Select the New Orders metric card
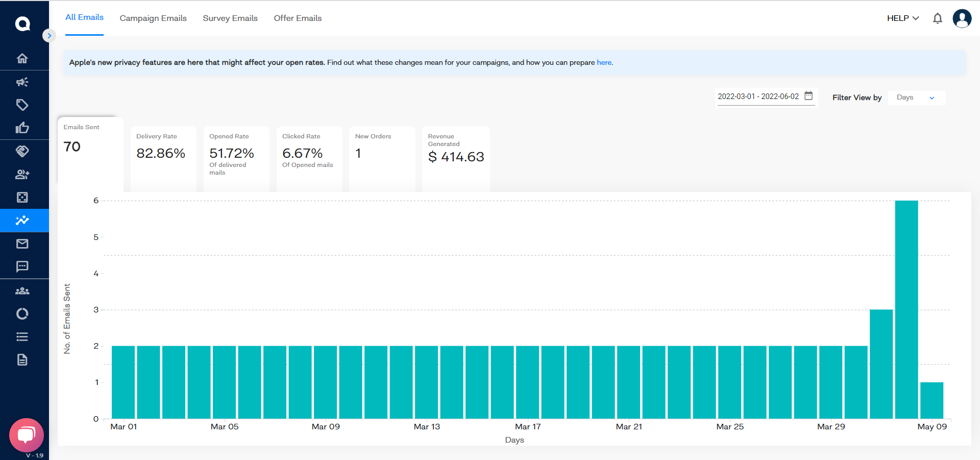The height and width of the screenshot is (460, 980). [382, 159]
